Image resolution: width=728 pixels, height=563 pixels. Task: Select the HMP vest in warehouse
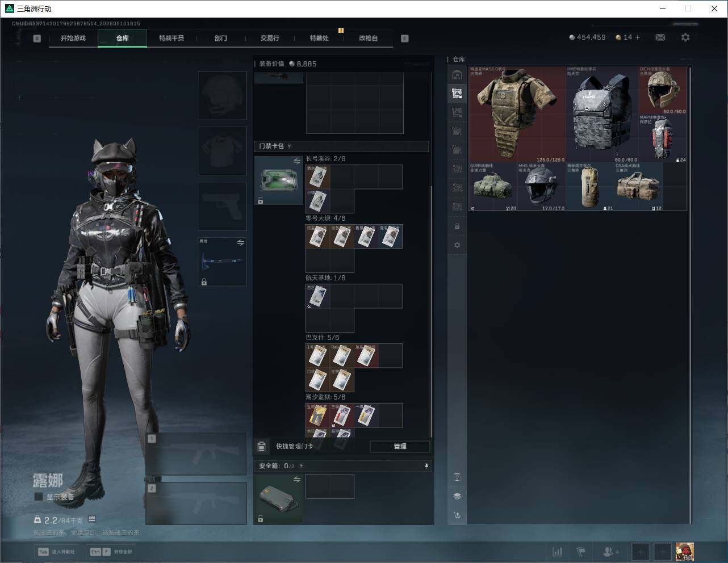[603, 115]
